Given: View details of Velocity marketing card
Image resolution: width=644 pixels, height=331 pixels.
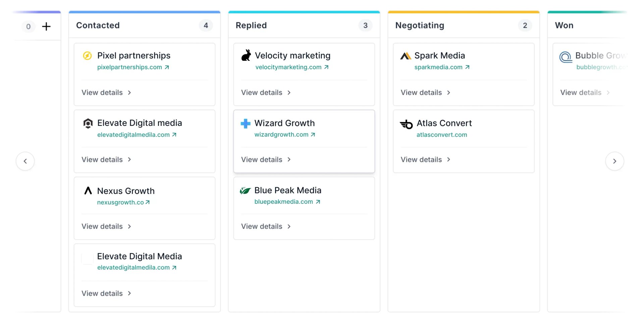Looking at the screenshot, I should pyautogui.click(x=266, y=93).
